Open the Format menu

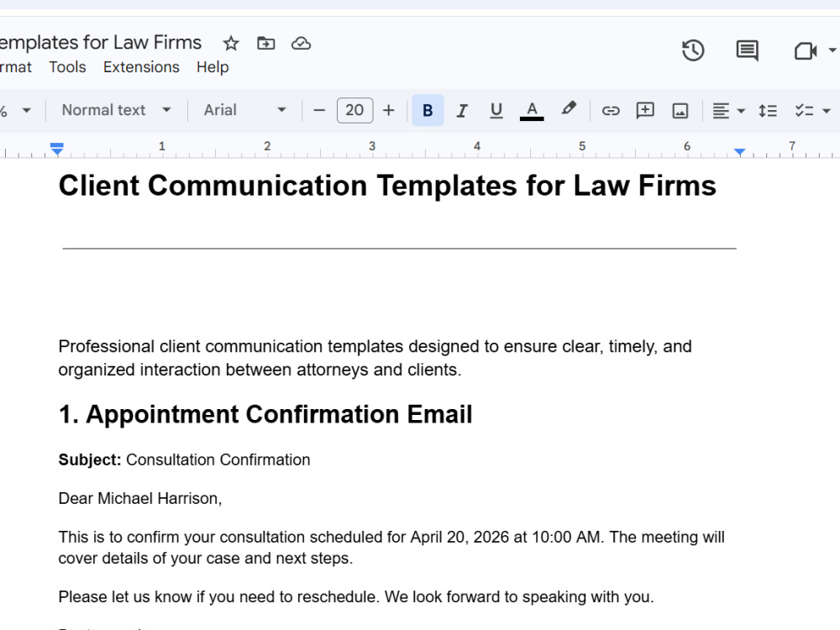tap(15, 67)
